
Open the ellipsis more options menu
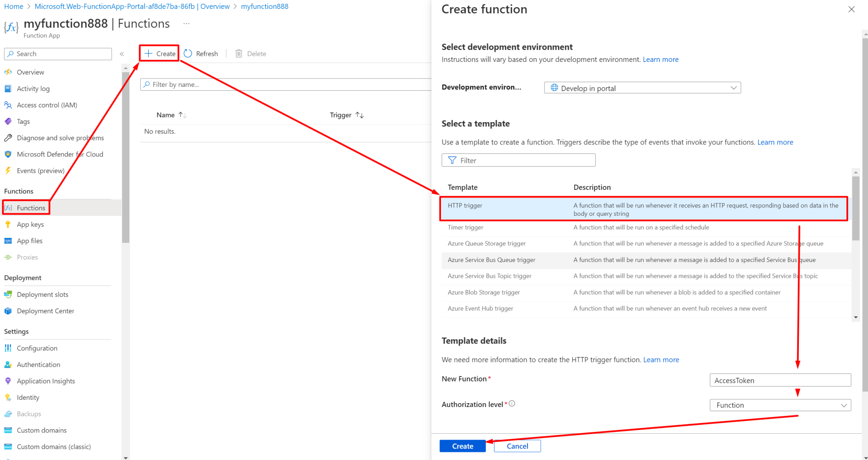[x=187, y=24]
